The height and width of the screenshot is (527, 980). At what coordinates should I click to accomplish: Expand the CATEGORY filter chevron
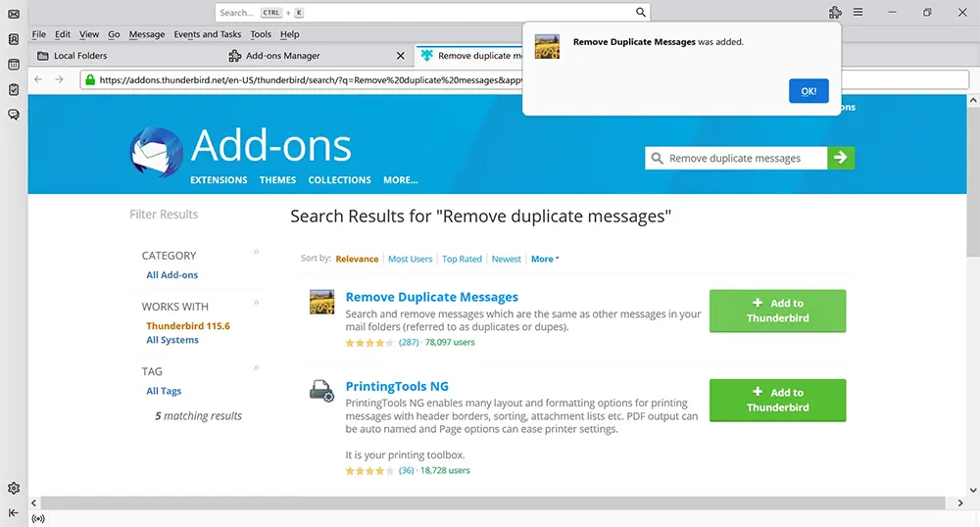(x=256, y=252)
